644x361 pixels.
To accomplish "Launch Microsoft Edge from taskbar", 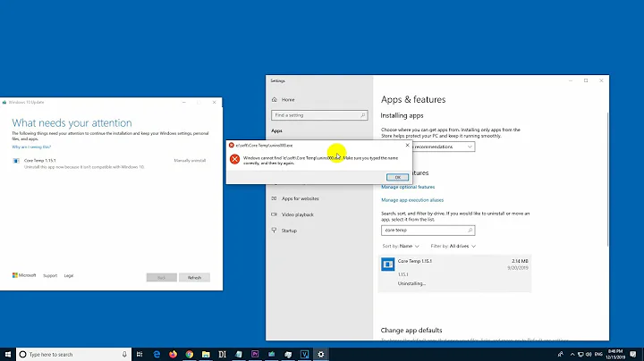I will (x=157, y=354).
